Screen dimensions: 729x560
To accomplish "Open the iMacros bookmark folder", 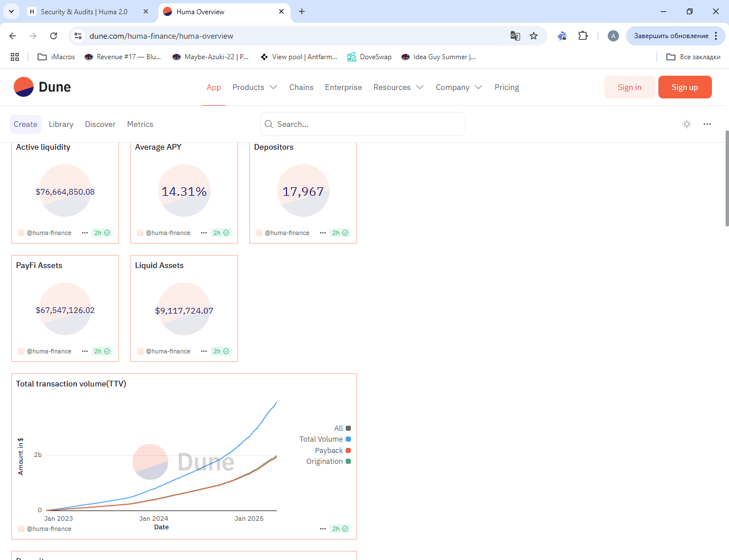I will click(x=56, y=57).
